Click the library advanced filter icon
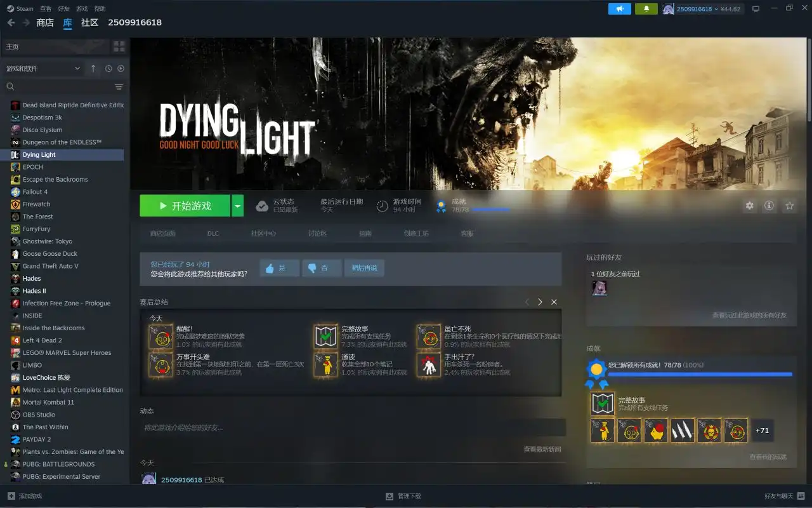 [x=119, y=86]
